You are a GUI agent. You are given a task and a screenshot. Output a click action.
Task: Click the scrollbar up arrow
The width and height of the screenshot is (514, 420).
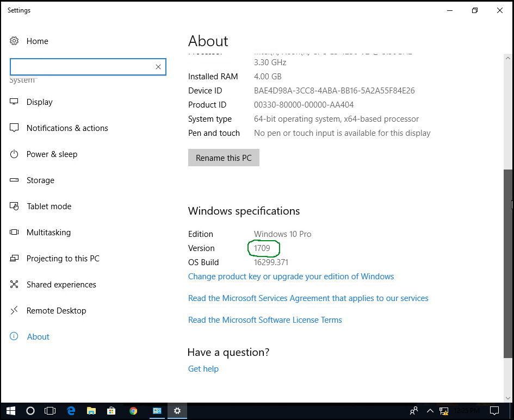(508, 58)
